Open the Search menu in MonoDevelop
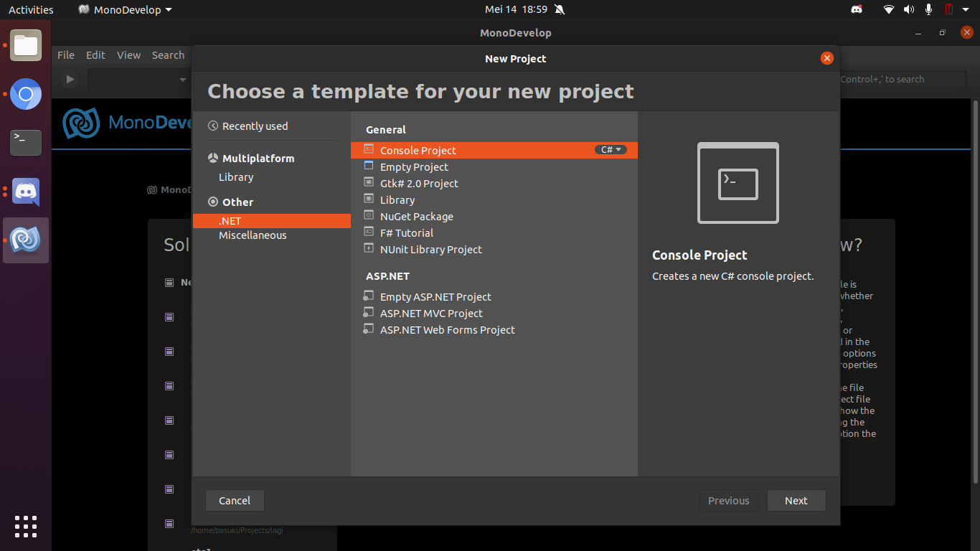Viewport: 980px width, 551px height. coord(168,55)
